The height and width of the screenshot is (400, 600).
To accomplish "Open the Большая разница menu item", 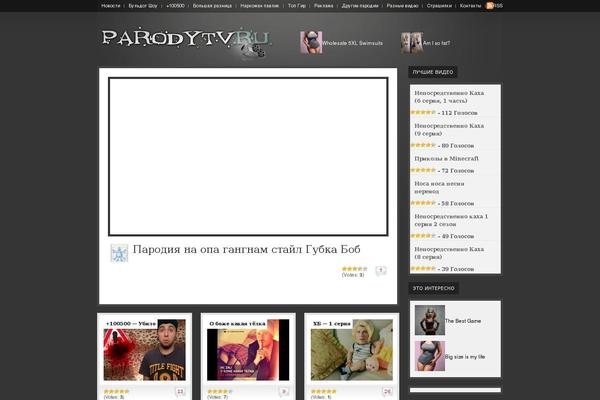I will [212, 6].
